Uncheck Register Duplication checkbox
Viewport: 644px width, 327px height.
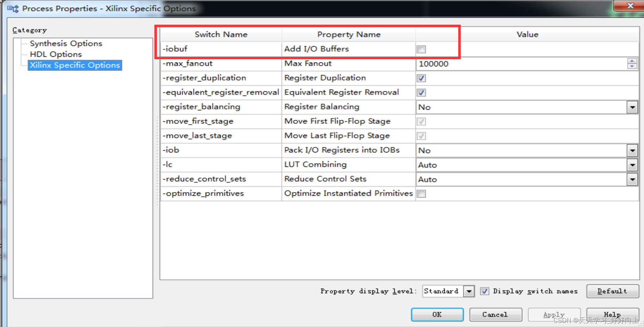pyautogui.click(x=421, y=78)
